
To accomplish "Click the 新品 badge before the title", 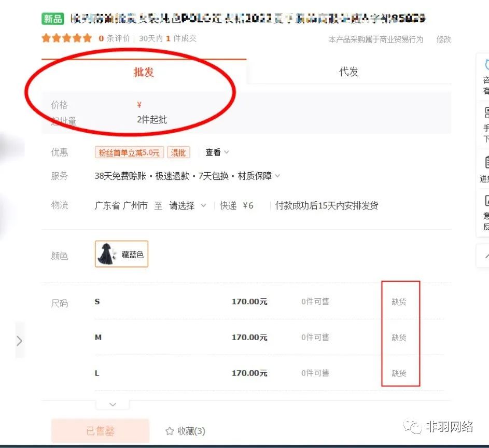I will (x=53, y=19).
